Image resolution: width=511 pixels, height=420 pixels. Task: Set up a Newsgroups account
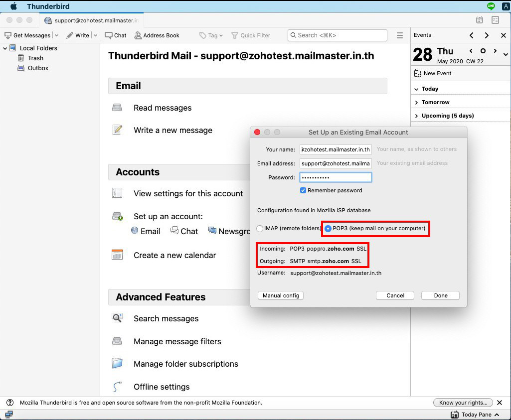229,231
